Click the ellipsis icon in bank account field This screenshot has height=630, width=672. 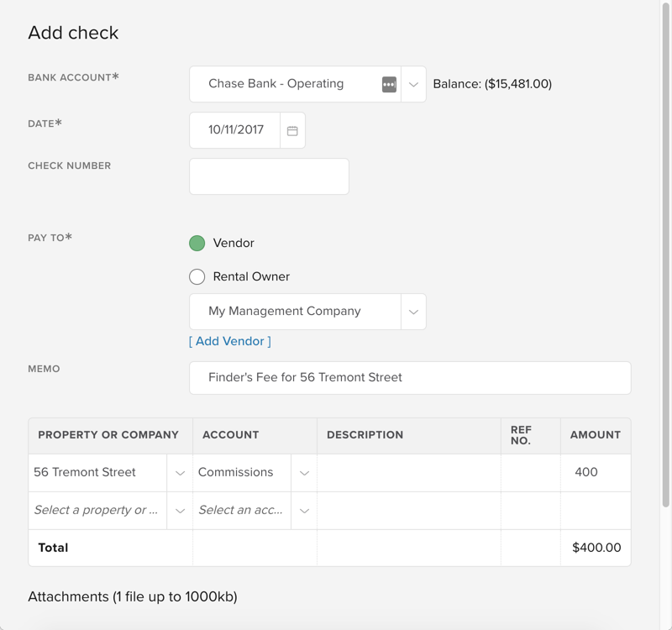tap(388, 84)
